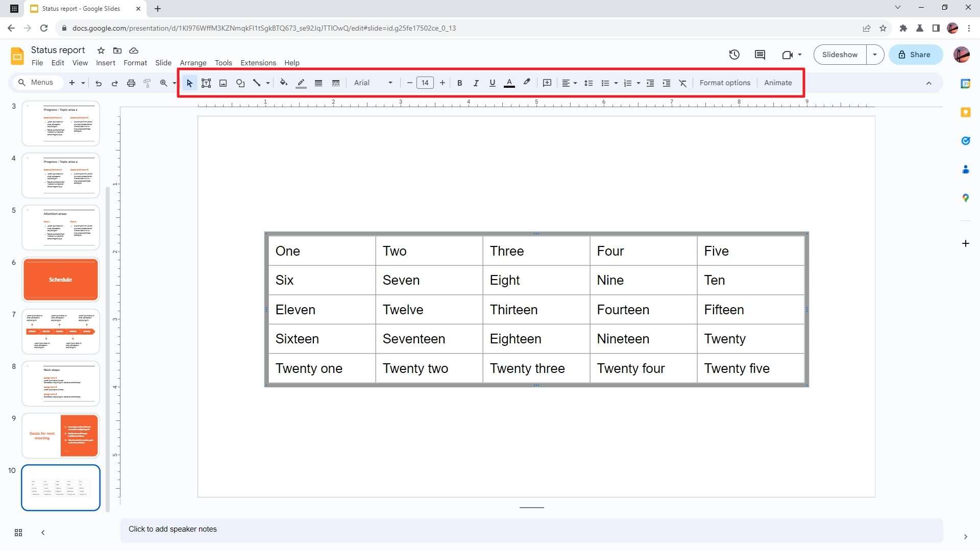Click the text color swatch icon
This screenshot has height=551, width=980.
509,83
